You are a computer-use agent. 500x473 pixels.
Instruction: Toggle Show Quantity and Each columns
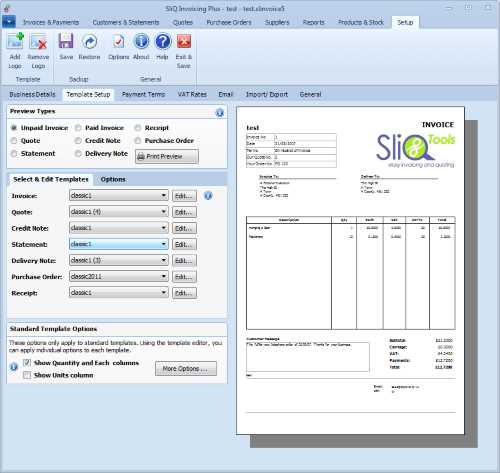pyautogui.click(x=27, y=363)
